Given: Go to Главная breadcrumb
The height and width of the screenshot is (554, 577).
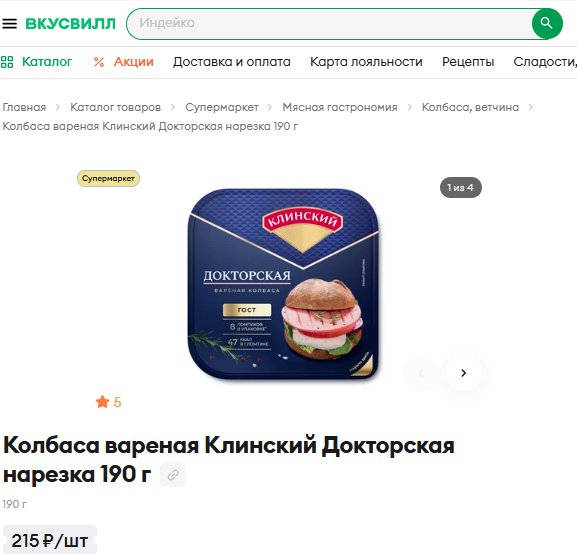Looking at the screenshot, I should point(24,107).
